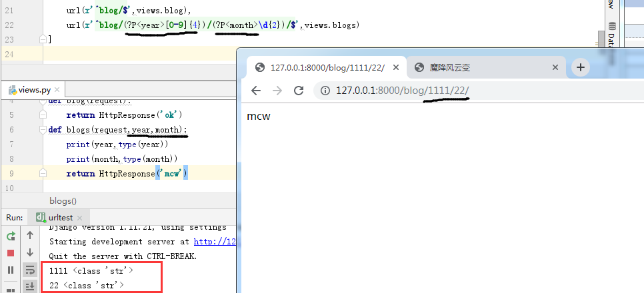Stop the running urltest process
Image resolution: width=644 pixels, height=293 pixels.
coord(11,253)
